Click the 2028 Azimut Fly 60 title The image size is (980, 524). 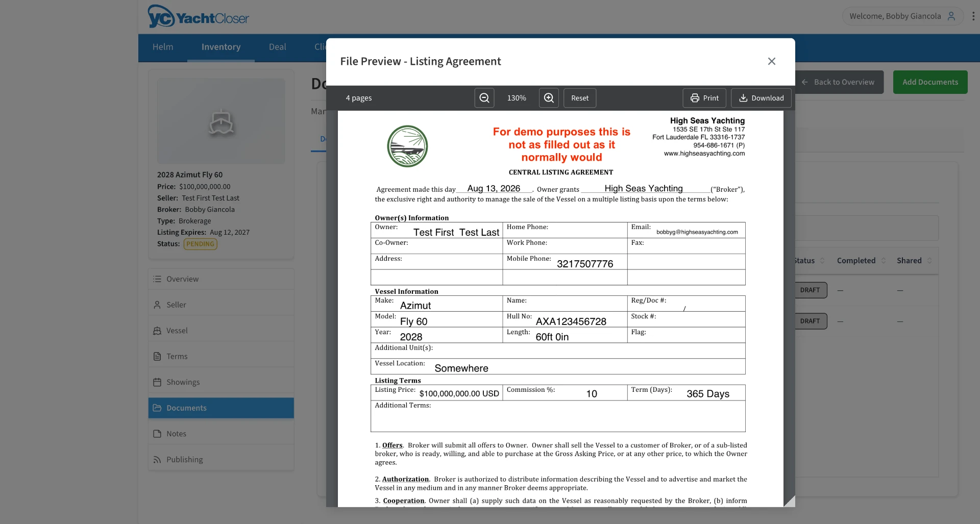click(190, 174)
